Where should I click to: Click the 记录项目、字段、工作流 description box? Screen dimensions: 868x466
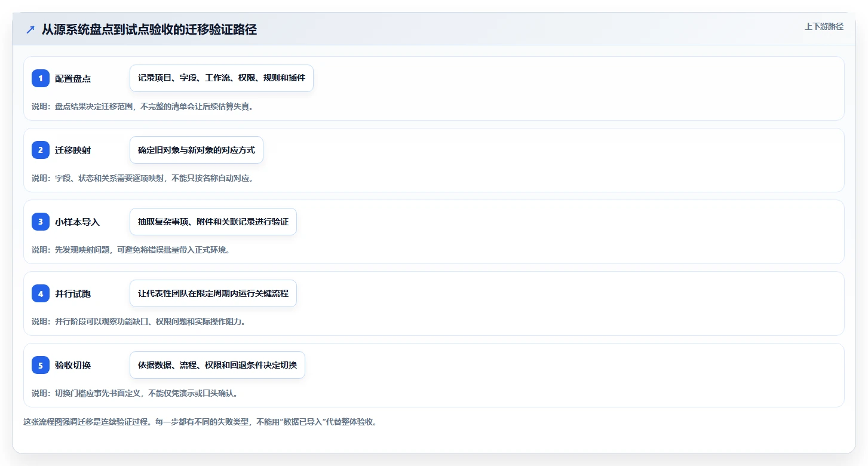pos(222,78)
